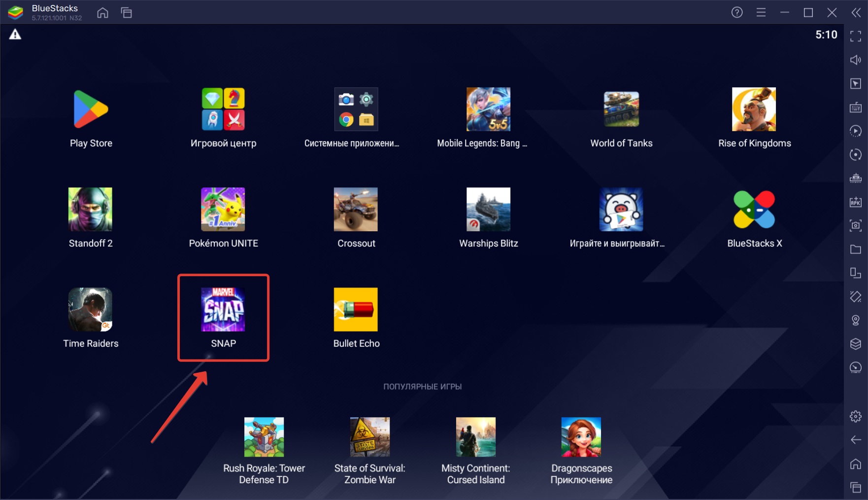Viewport: 868px width, 500px height.
Task: Click the rotate screen device icon
Action: pos(856,273)
